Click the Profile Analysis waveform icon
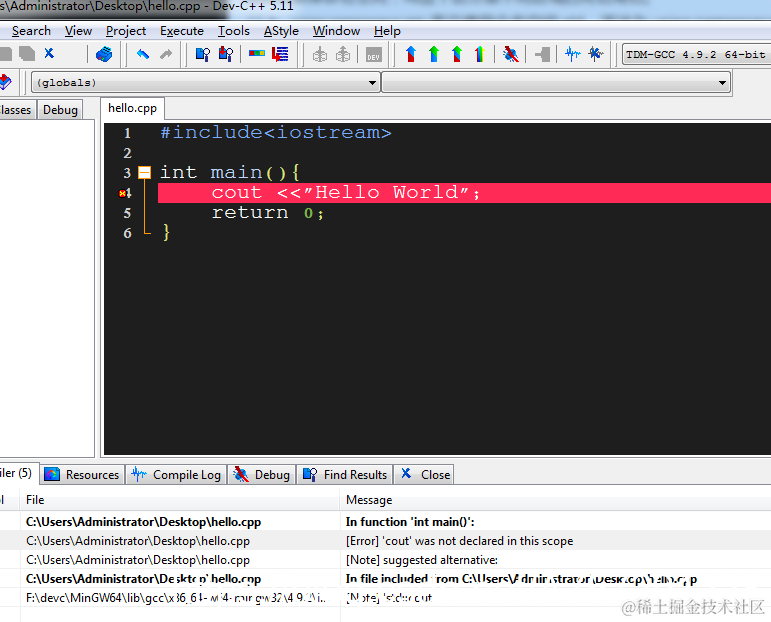This screenshot has height=622, width=771. tap(573, 54)
